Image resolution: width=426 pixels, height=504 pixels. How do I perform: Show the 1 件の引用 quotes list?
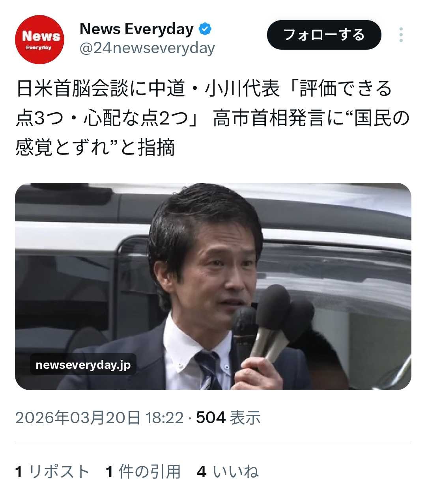click(x=143, y=472)
